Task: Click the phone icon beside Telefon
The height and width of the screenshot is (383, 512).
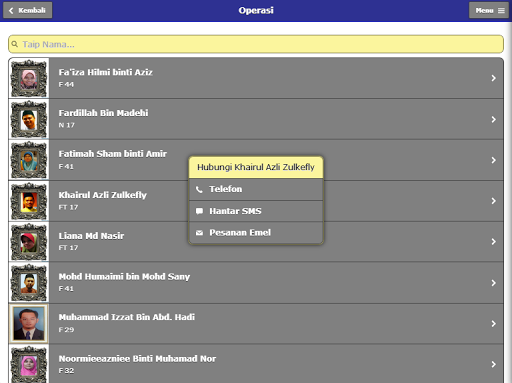Action: click(x=199, y=189)
